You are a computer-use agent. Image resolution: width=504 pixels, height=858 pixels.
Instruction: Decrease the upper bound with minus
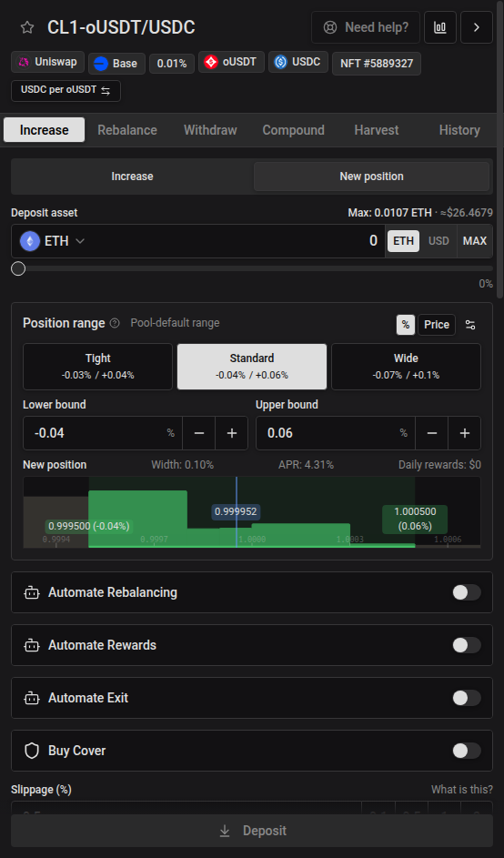point(432,433)
